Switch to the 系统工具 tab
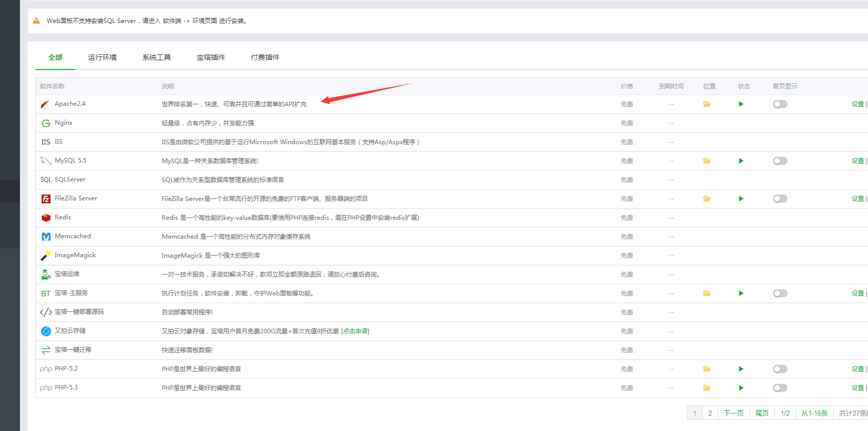 (x=157, y=57)
